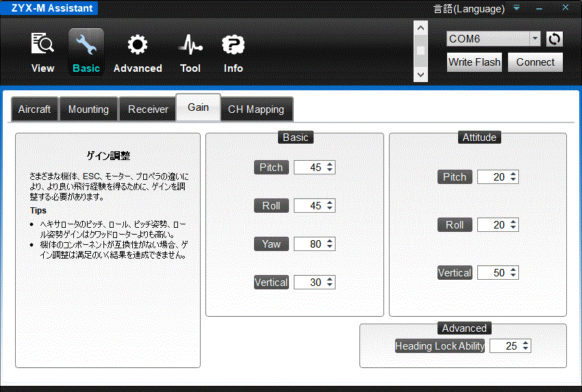Screen dimensions: 582x392
Task: Select the Basic wrench icon
Action: click(86, 52)
